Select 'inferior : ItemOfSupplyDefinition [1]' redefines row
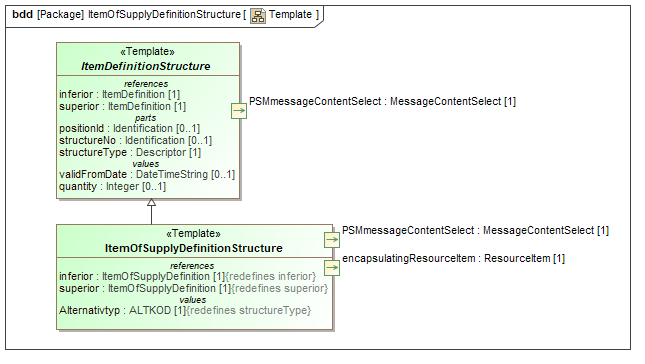The width and height of the screenshot is (645, 364). 188,276
